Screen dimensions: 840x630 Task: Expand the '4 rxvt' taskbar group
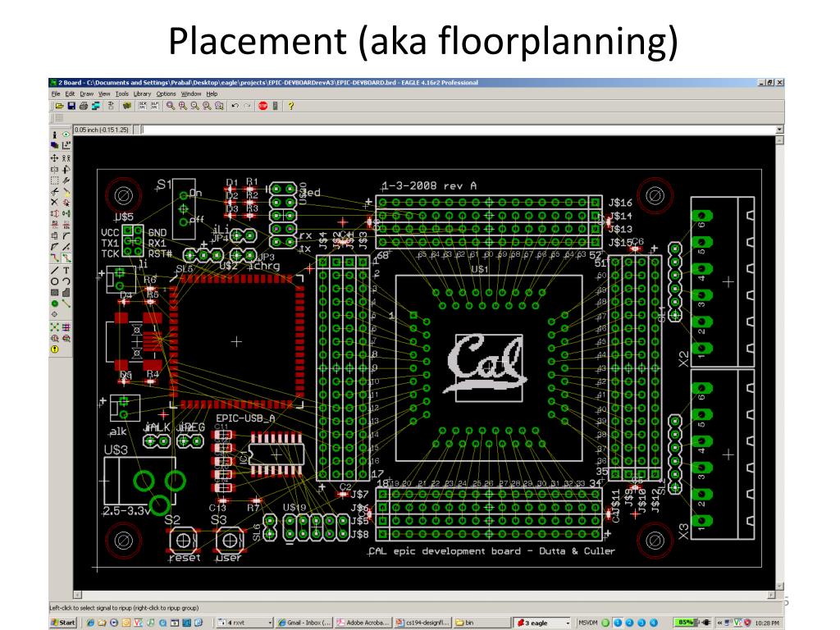point(269,623)
